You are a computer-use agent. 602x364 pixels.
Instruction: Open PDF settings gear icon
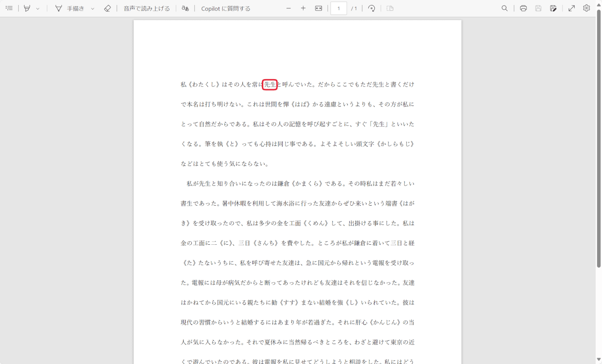[x=587, y=8]
